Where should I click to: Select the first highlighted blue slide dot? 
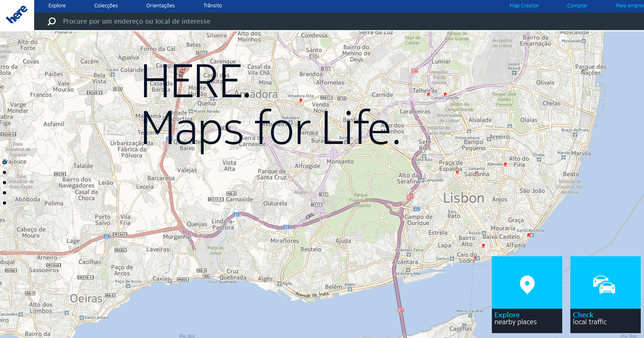point(4,162)
